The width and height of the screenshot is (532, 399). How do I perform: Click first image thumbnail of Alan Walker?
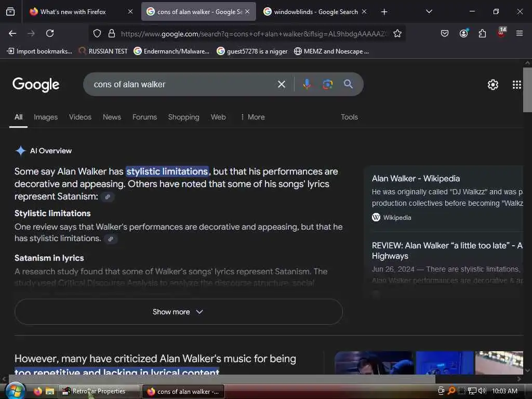tap(374, 363)
